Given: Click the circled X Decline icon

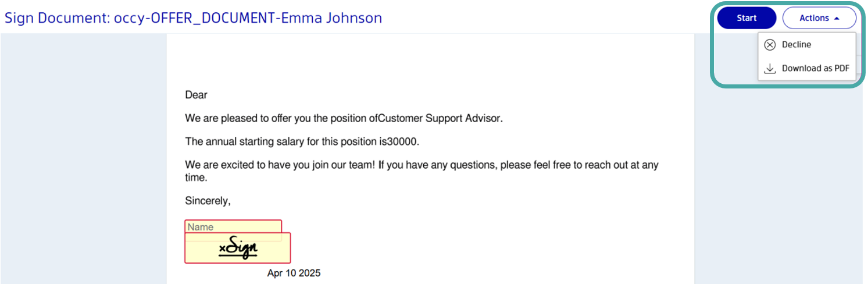Looking at the screenshot, I should 770,45.
